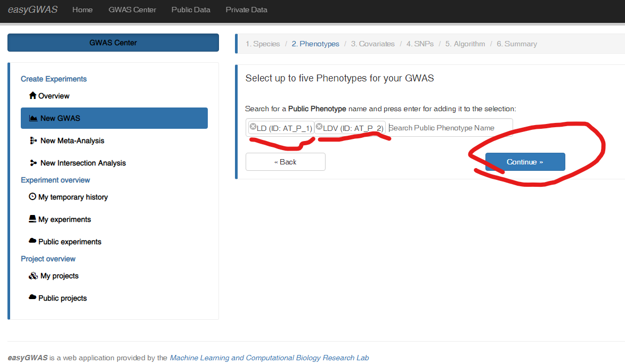This screenshot has width=625, height=364.
Task: Open the Public Data menu
Action: pos(191,10)
